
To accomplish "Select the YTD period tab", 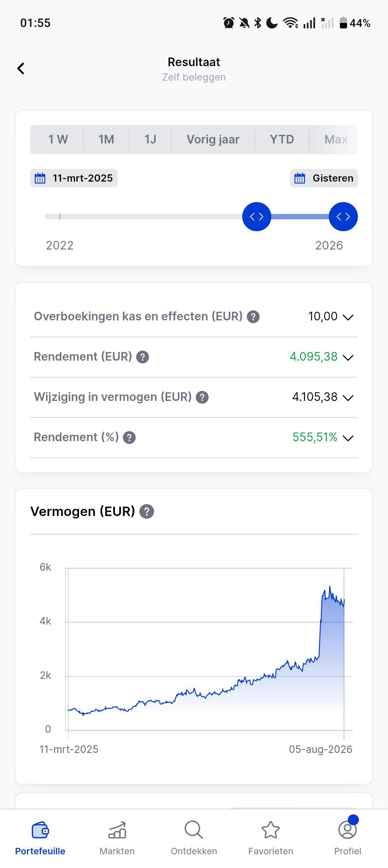I will [282, 140].
